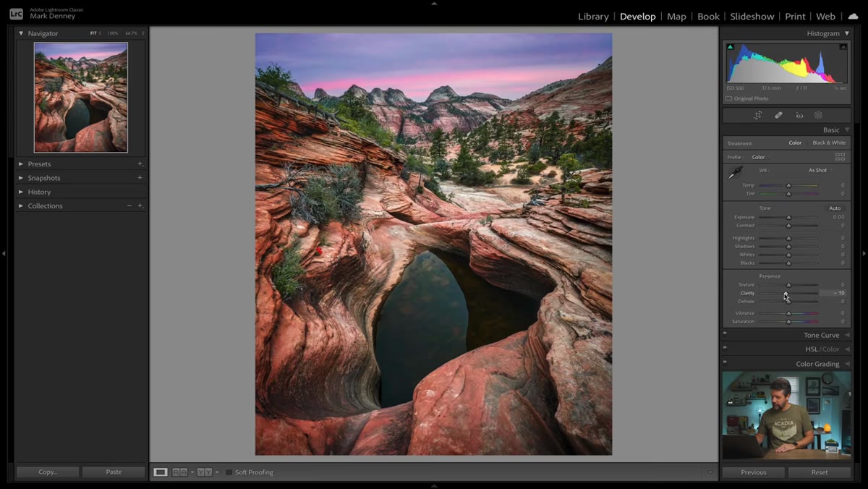Image resolution: width=868 pixels, height=489 pixels.
Task: Switch to the Print module
Action: 795,17
